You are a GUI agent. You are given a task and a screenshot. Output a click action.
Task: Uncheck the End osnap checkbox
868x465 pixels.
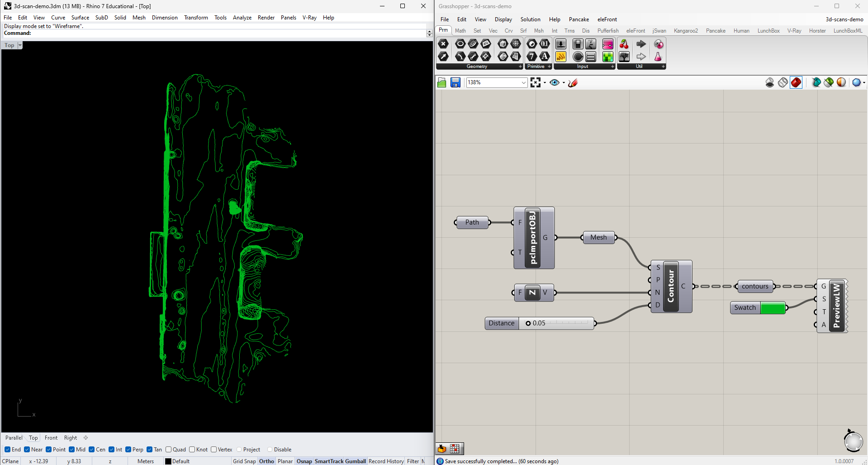(8, 450)
